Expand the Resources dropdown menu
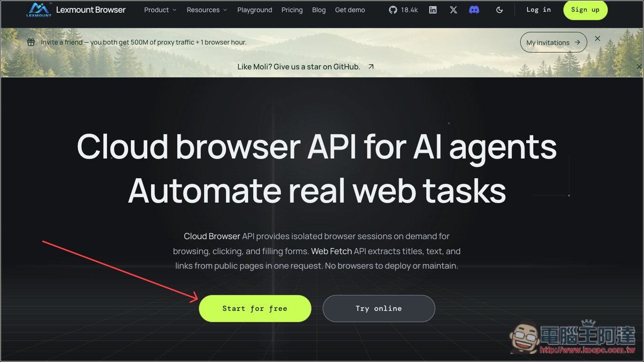The height and width of the screenshot is (362, 644). tap(207, 10)
